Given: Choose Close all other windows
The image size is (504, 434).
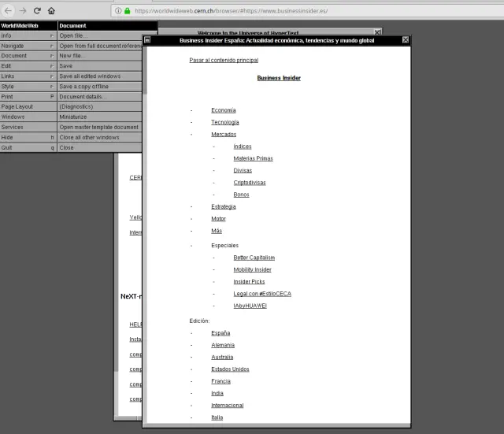Looking at the screenshot, I should pos(100,137).
